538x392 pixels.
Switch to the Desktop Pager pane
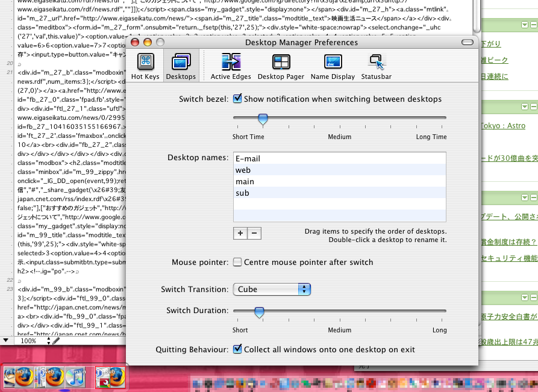click(x=281, y=66)
